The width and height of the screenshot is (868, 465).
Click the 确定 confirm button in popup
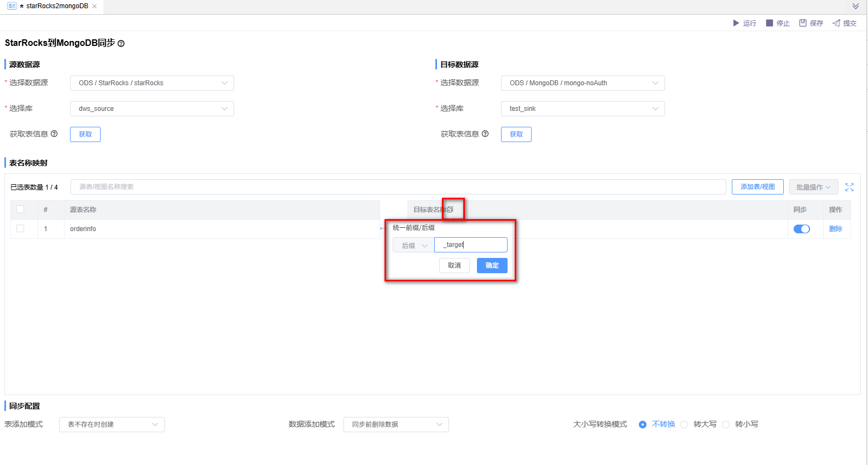coord(492,266)
